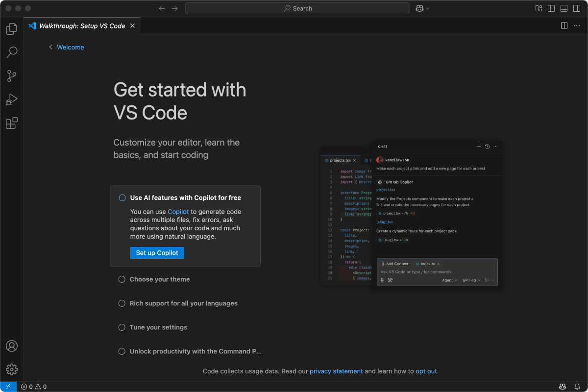Open the Explorer view in activity bar
This screenshot has height=392, width=588.
coord(11,29)
